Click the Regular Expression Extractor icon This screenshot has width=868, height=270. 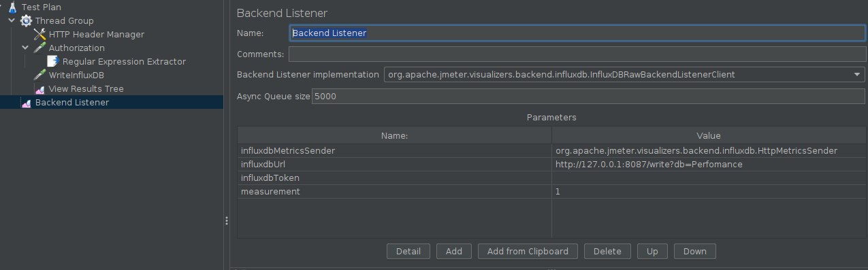pos(53,61)
